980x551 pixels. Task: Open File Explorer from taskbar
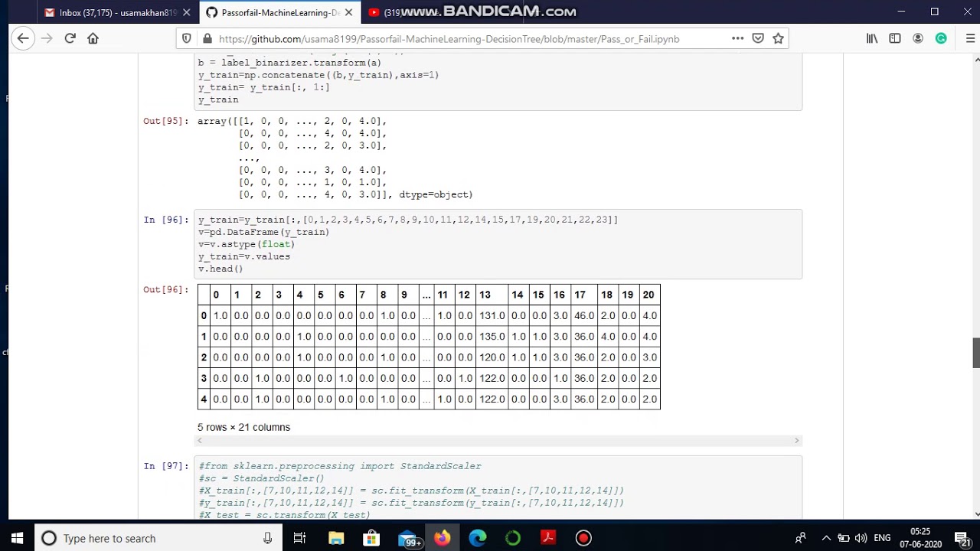coord(336,538)
